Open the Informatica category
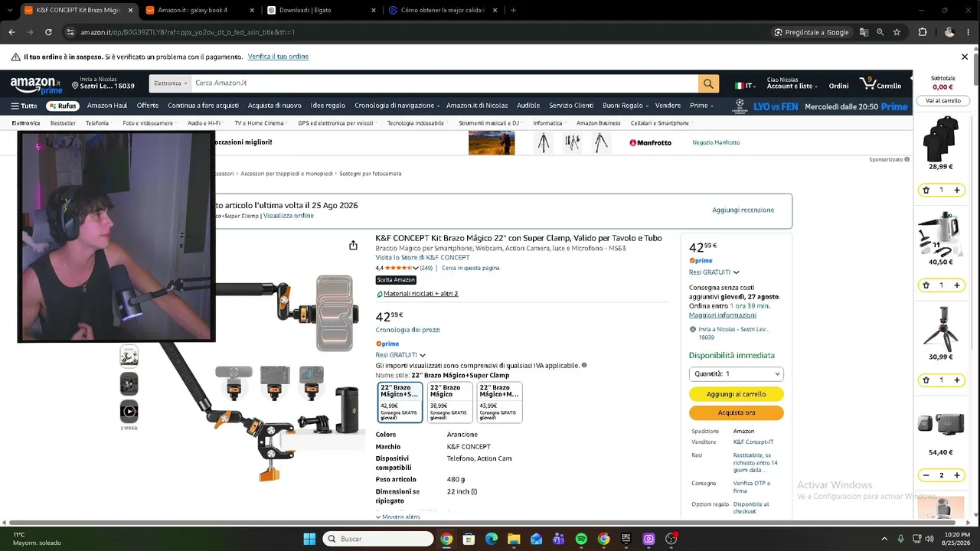This screenshot has width=980, height=551. (547, 123)
